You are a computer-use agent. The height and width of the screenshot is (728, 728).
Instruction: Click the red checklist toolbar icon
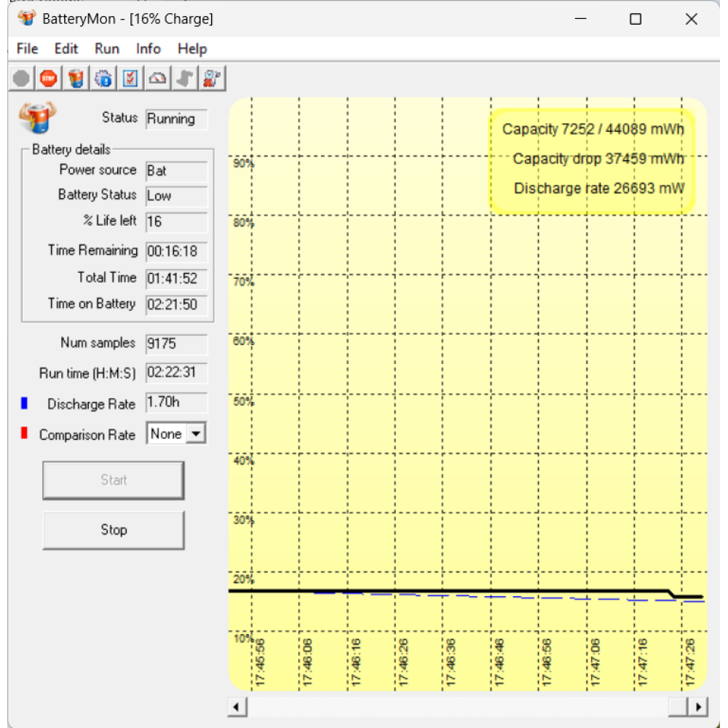(130, 79)
